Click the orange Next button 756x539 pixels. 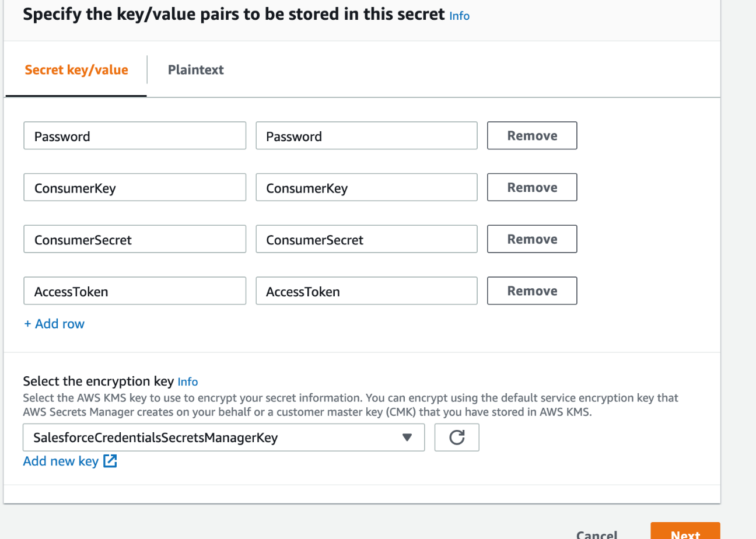[x=685, y=532]
